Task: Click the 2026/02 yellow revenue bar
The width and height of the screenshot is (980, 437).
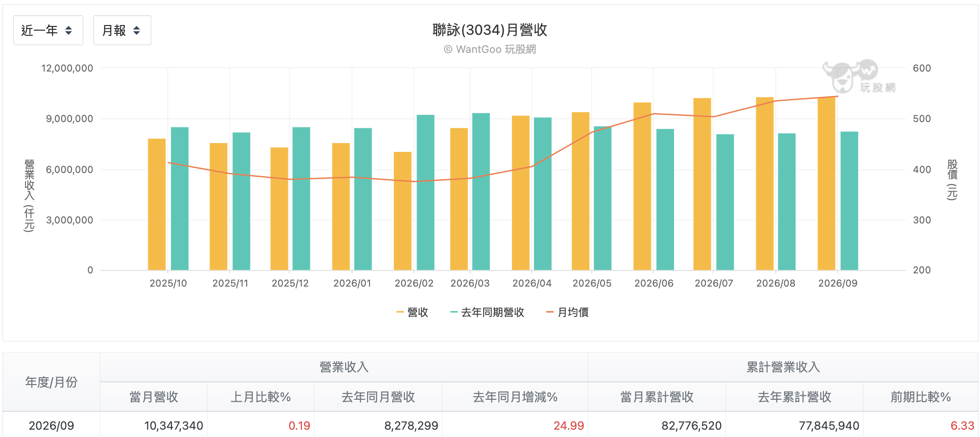Action: click(403, 211)
